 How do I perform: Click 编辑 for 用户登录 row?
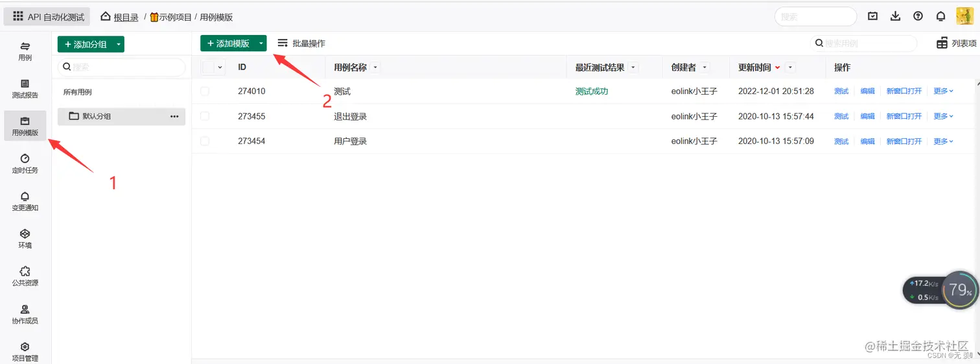click(868, 141)
